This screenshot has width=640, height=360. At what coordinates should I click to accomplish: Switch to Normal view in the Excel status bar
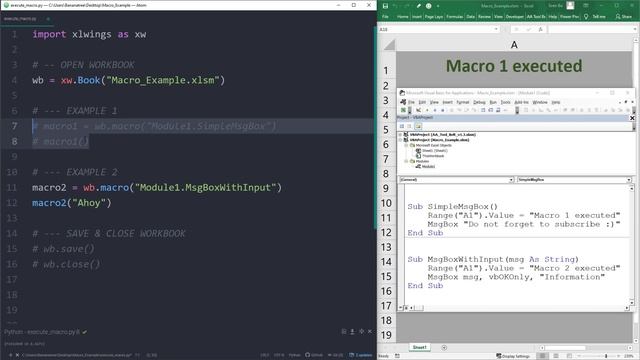click(x=542, y=356)
